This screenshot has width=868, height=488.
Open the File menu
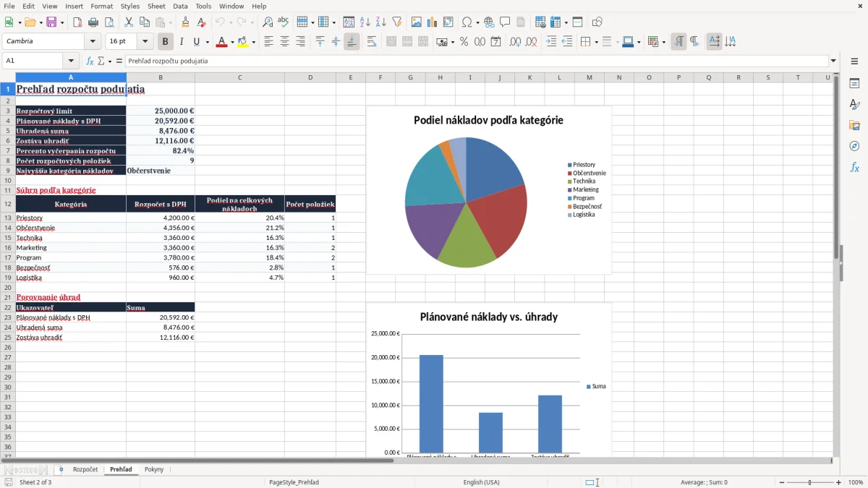click(9, 6)
